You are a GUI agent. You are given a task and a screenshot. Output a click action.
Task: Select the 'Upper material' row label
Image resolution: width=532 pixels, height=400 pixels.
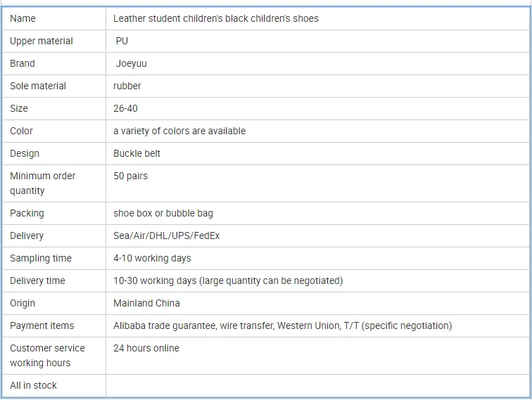click(x=41, y=41)
